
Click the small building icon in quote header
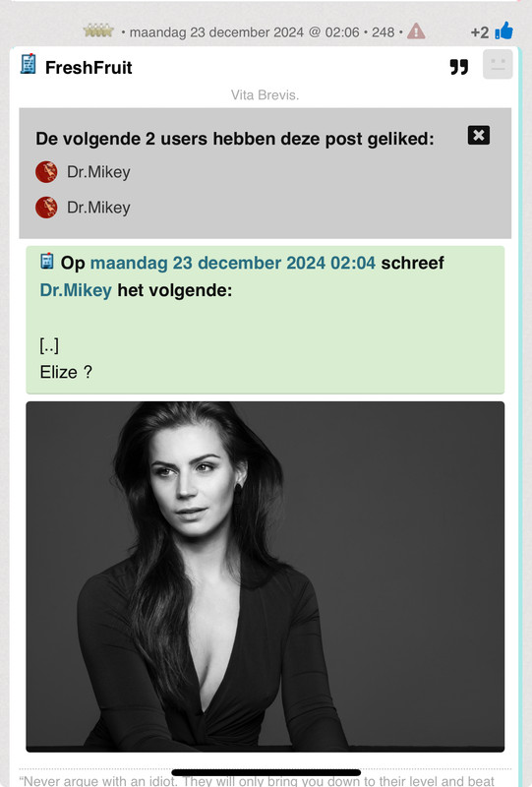click(x=47, y=261)
